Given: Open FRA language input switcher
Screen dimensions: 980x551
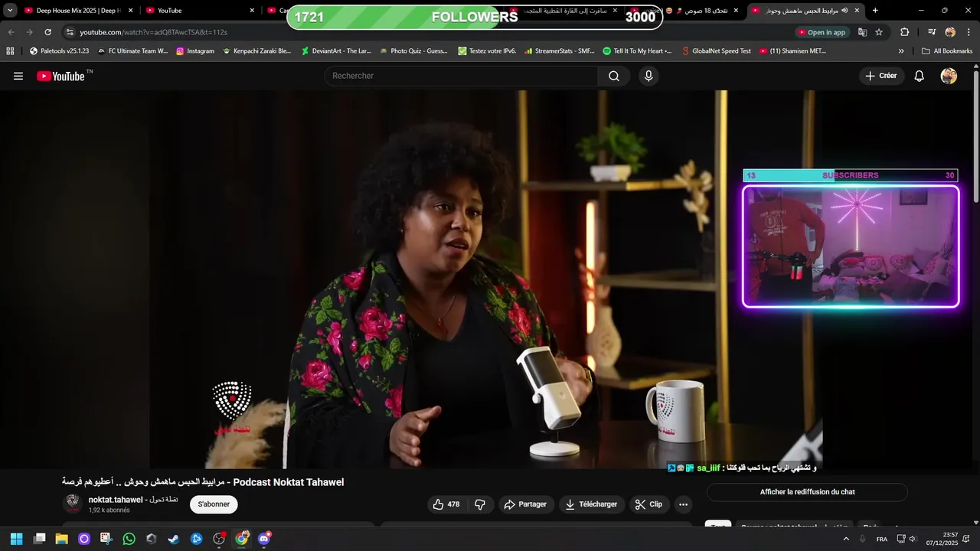Looking at the screenshot, I should click(881, 539).
